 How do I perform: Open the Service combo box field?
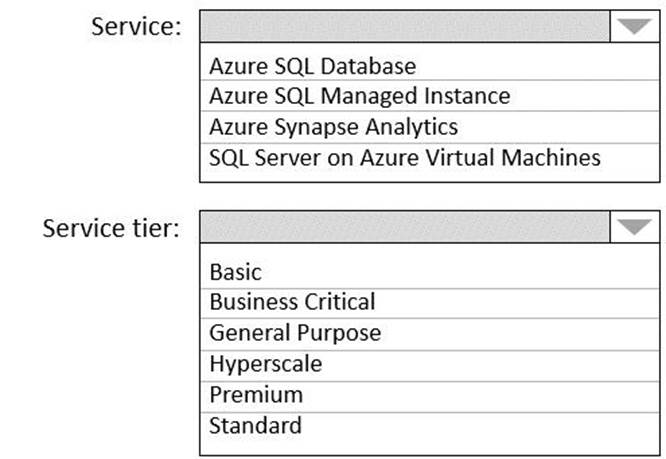pos(405,26)
